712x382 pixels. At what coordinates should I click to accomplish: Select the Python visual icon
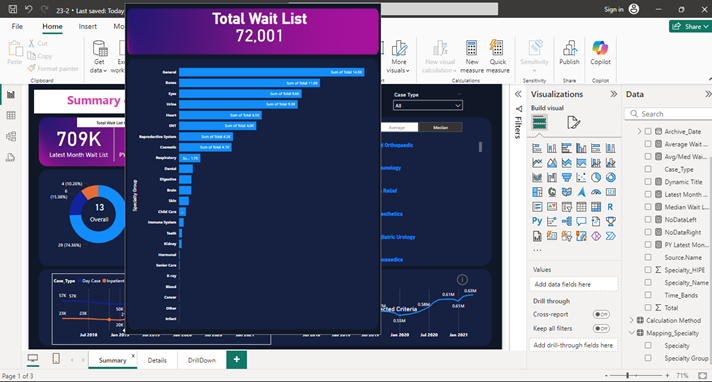(537, 221)
